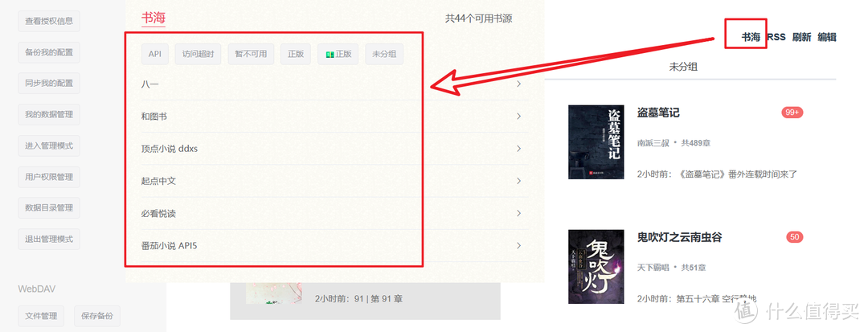The width and height of the screenshot is (868, 332).
Task: Click the 刷新 refresh link
Action: pos(801,37)
